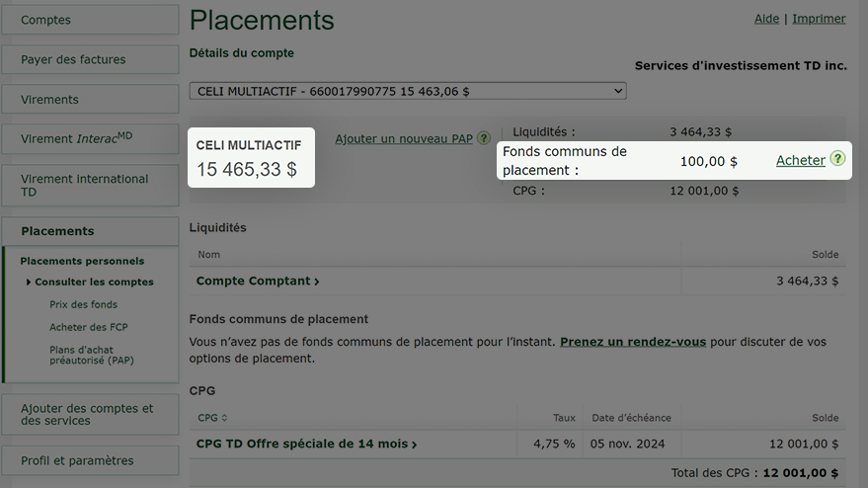868x488 pixels.
Task: Select Virement Interac in sidebar
Action: click(90, 138)
